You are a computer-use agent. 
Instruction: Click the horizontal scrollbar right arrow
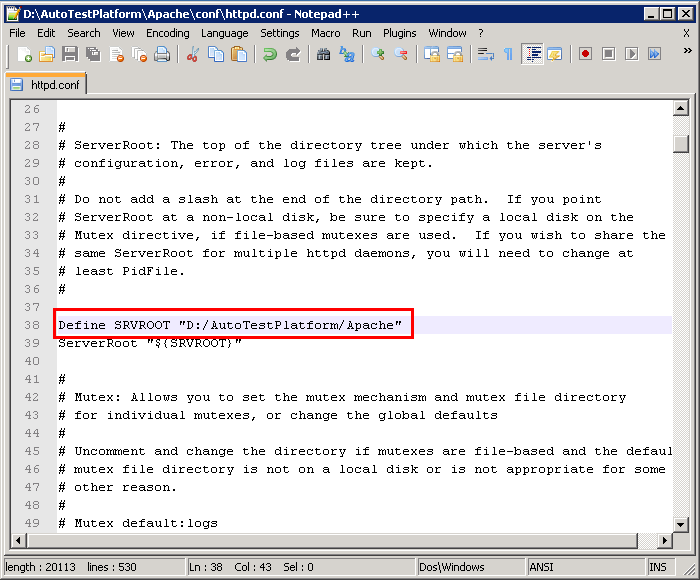tap(665, 541)
